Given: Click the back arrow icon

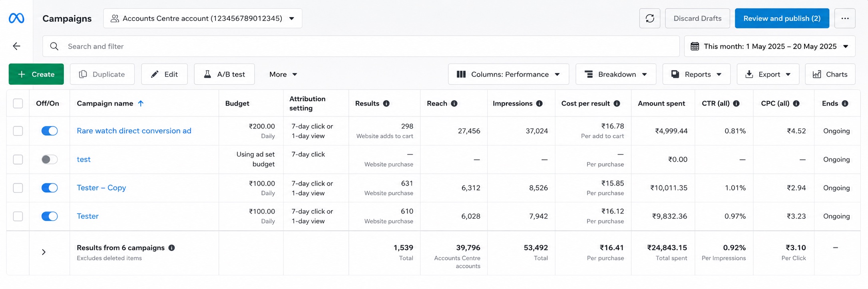Looking at the screenshot, I should click(16, 46).
